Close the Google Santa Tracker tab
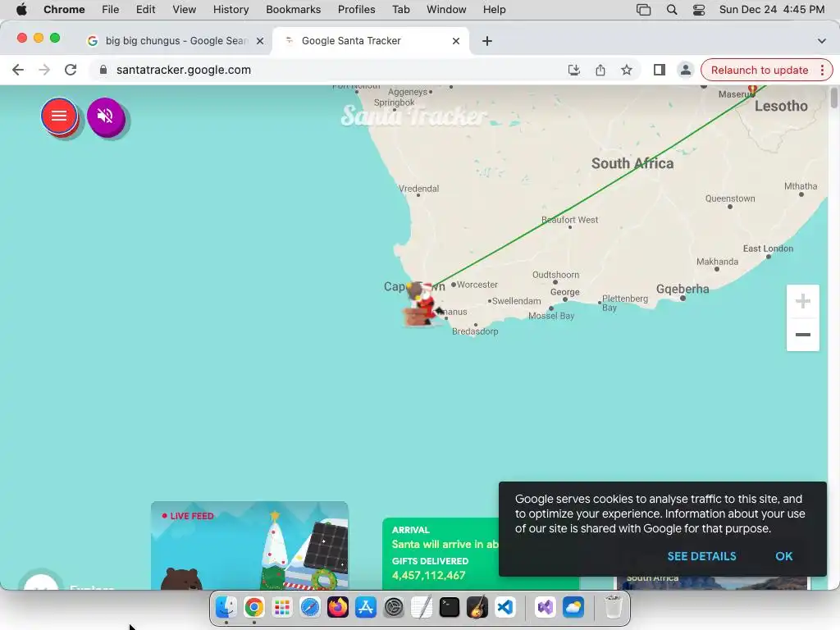The width and height of the screenshot is (840, 630). tap(456, 41)
